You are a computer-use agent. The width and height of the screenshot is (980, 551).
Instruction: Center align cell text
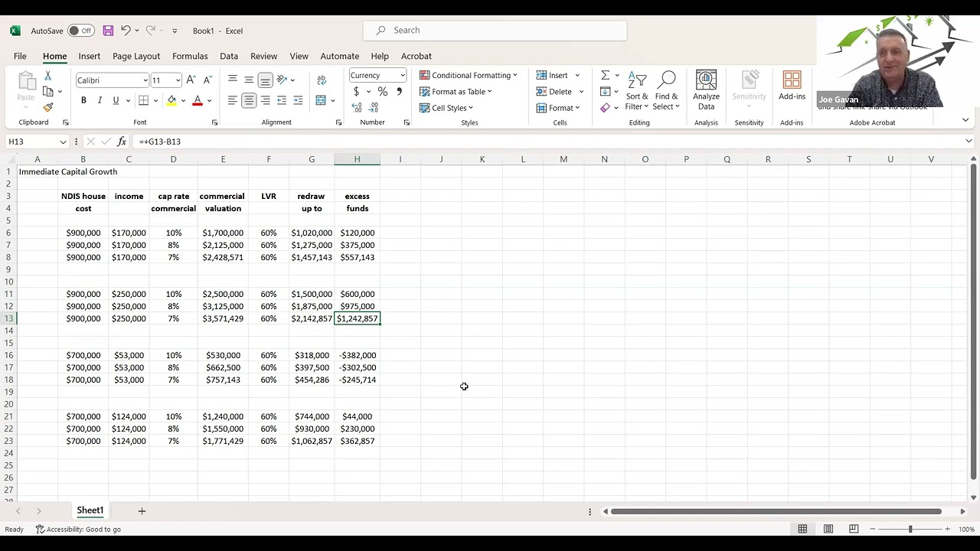coord(249,100)
